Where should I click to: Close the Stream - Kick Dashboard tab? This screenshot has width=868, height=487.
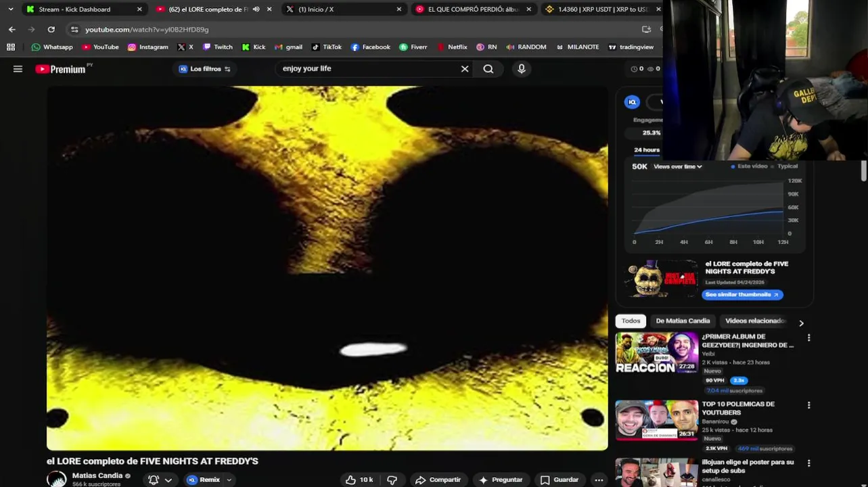139,9
